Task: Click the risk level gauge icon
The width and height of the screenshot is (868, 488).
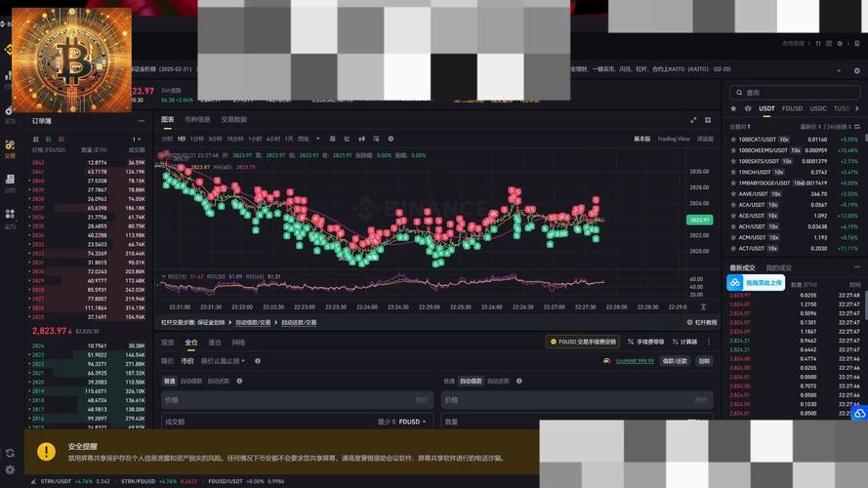Action: (x=606, y=361)
